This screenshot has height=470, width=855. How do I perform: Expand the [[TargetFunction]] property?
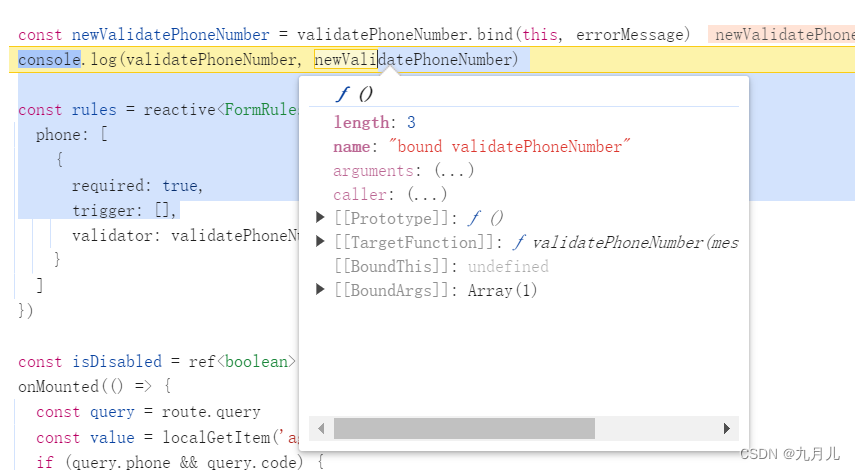pos(320,242)
